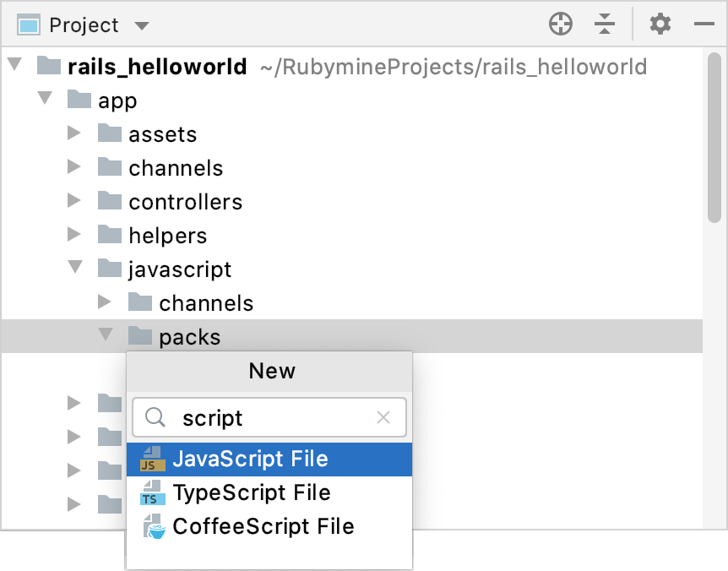The width and height of the screenshot is (728, 571).
Task: Click the TypeScript file type icon
Action: tap(154, 492)
